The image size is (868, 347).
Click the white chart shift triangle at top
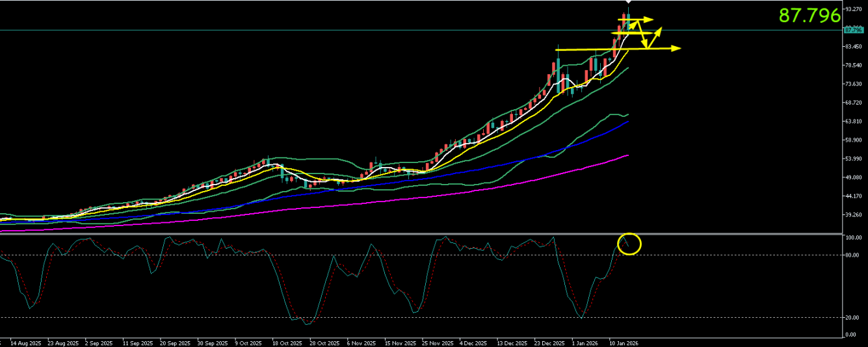pyautogui.click(x=627, y=3)
